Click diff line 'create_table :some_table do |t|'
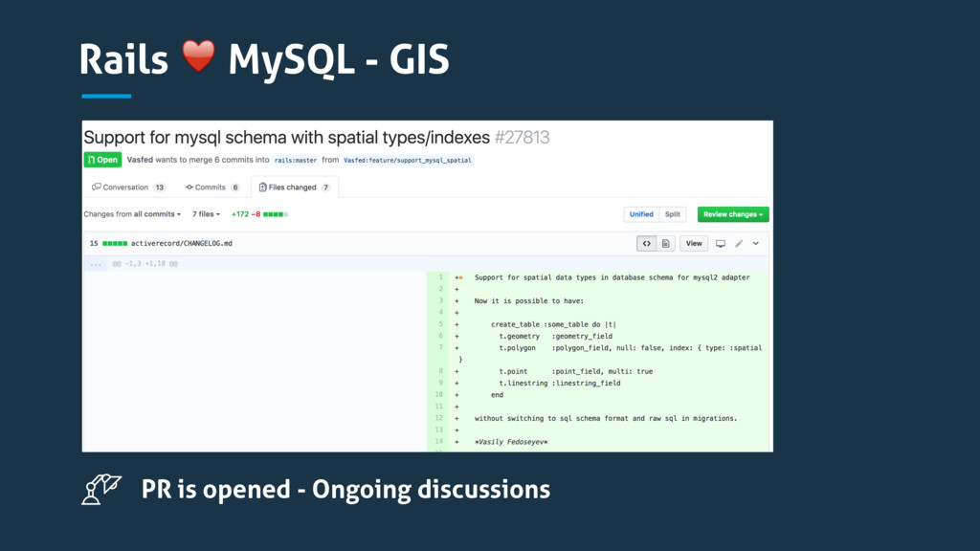The image size is (980, 551). point(554,324)
